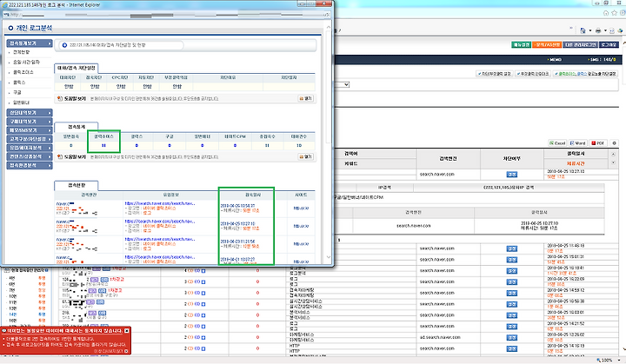
Task: Open the 도움말 보기 icon under 차단설정 table
Action: tap(60, 98)
